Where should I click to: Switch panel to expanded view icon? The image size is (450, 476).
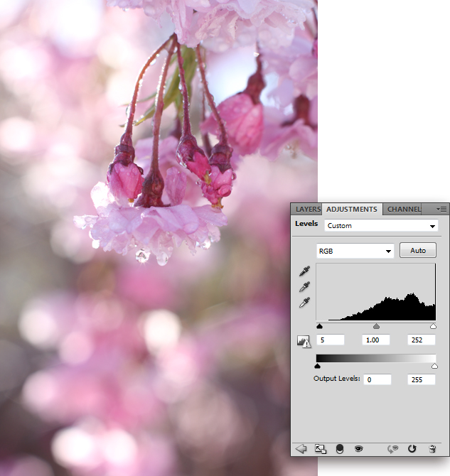[x=320, y=449]
